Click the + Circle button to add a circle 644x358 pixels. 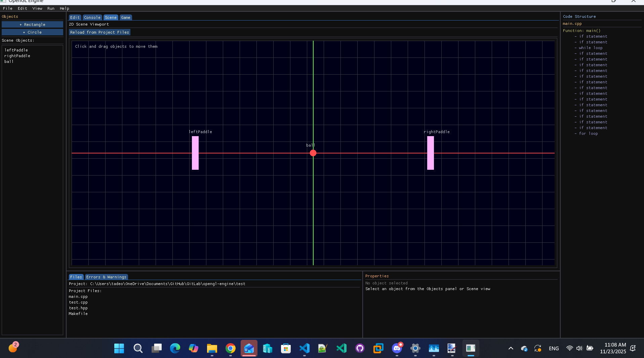click(32, 32)
